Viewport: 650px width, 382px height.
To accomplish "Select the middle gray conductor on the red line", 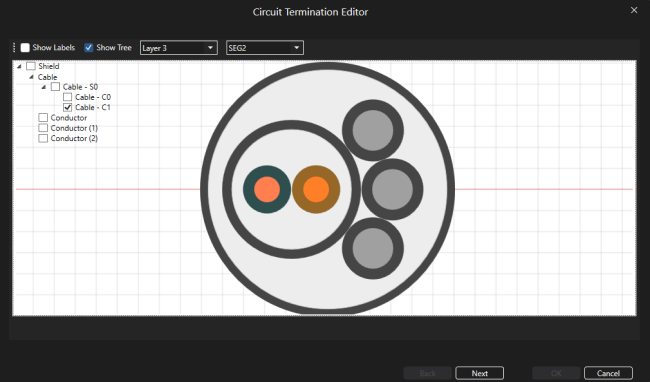I will 392,189.
